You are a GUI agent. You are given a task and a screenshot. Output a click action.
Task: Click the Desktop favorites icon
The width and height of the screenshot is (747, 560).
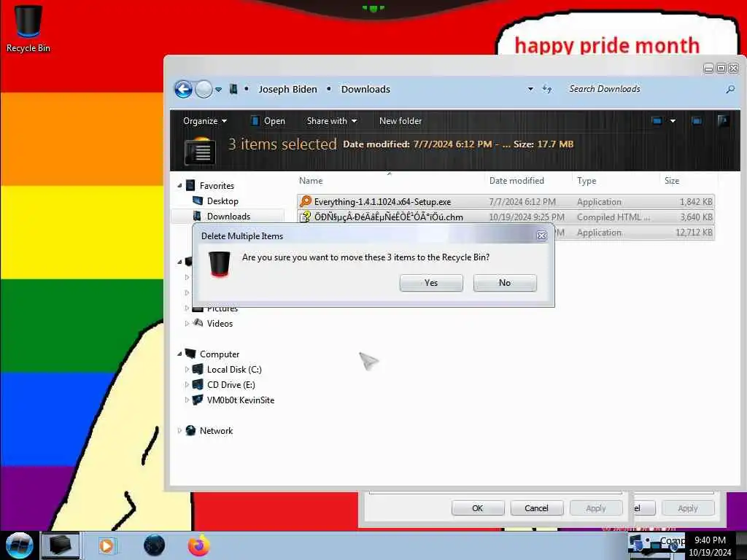[198, 201]
